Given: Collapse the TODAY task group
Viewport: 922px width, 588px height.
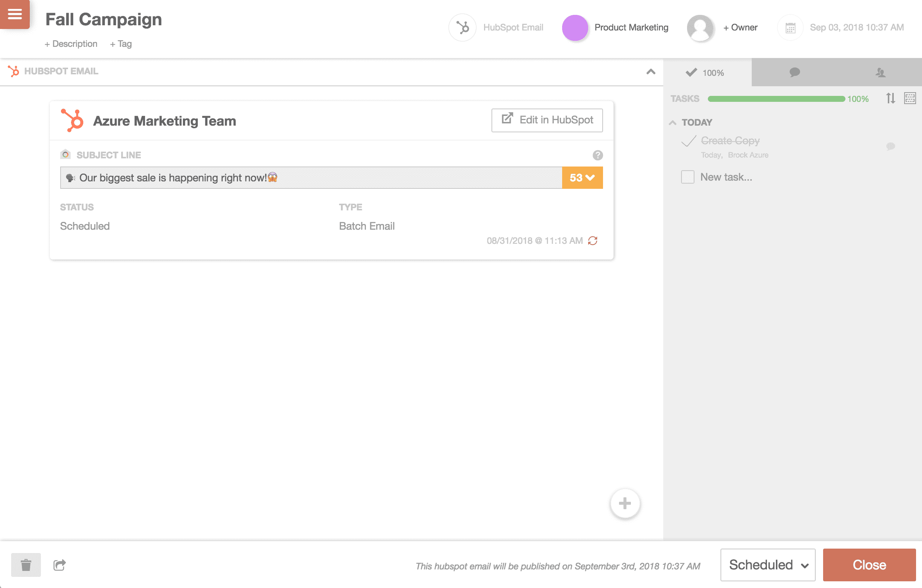Looking at the screenshot, I should point(673,123).
